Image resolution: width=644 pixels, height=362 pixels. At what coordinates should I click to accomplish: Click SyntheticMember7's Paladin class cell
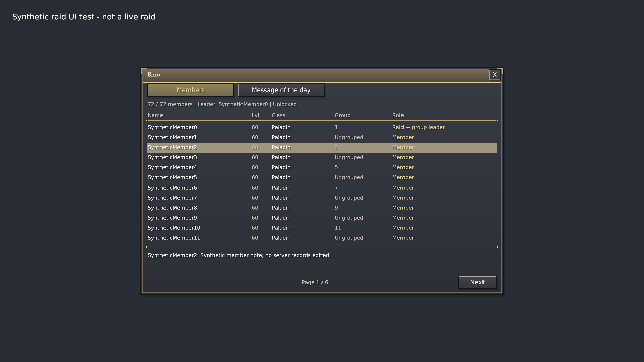(281, 198)
